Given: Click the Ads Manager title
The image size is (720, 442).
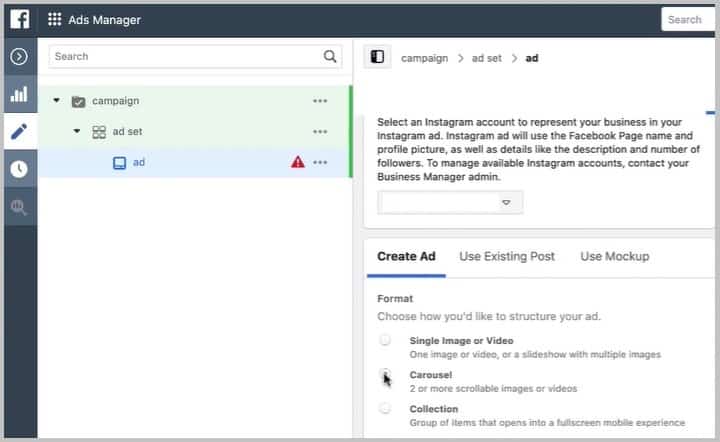Looking at the screenshot, I should pos(104,20).
